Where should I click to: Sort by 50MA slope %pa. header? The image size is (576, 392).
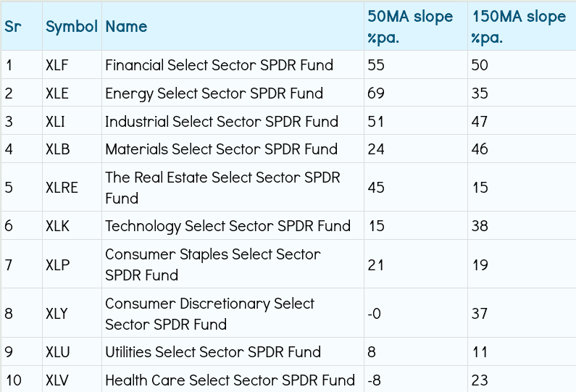tap(409, 27)
